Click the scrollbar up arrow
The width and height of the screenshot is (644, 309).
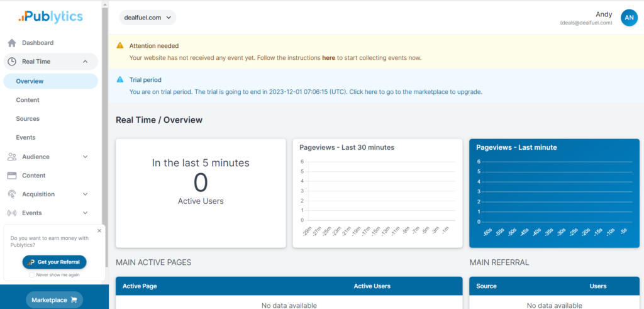[x=106, y=4]
